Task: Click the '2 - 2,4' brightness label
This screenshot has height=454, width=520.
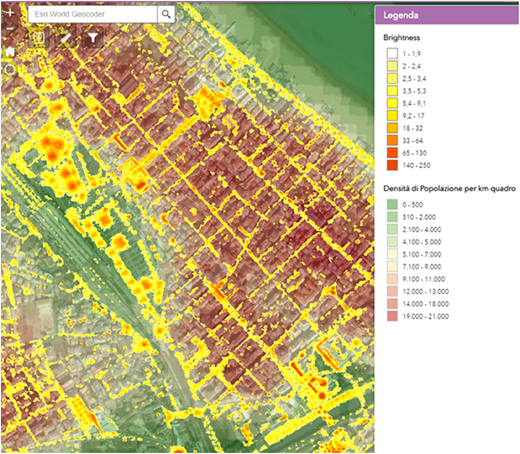Action: tap(411, 66)
